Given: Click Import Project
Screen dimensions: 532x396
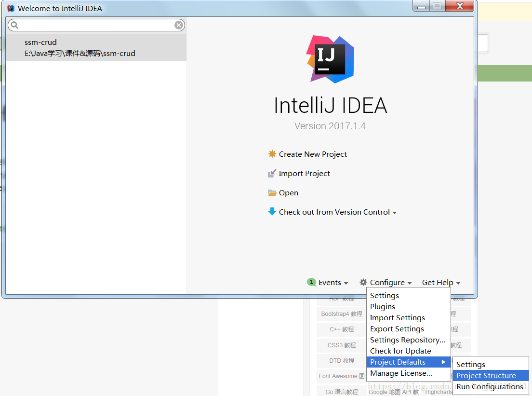Looking at the screenshot, I should point(305,174).
